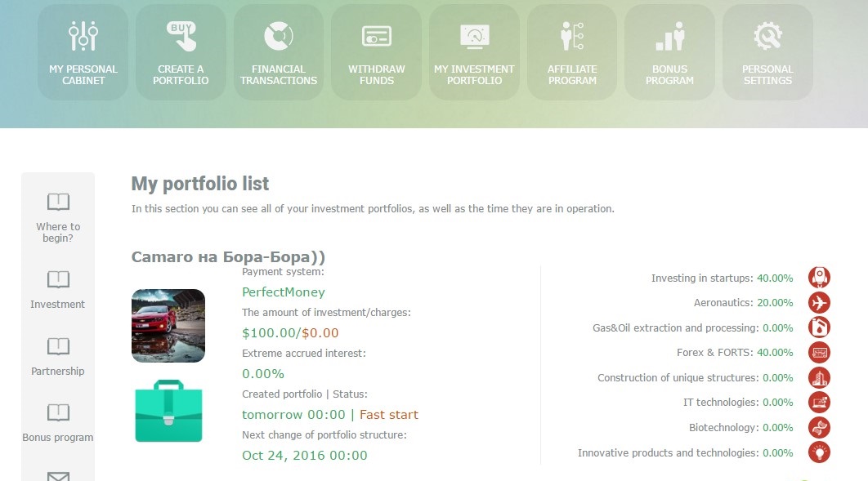
Task: Click the red car portfolio thumbnail
Action: (x=168, y=326)
